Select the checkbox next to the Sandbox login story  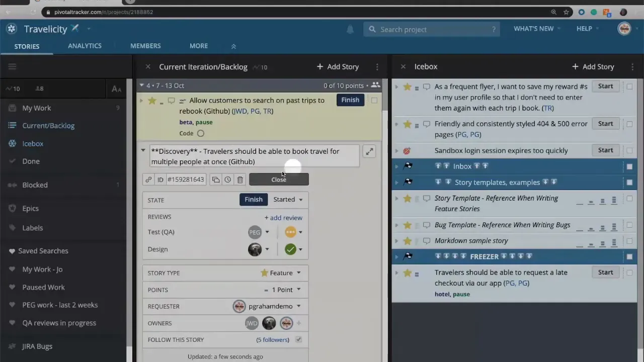pyautogui.click(x=629, y=150)
